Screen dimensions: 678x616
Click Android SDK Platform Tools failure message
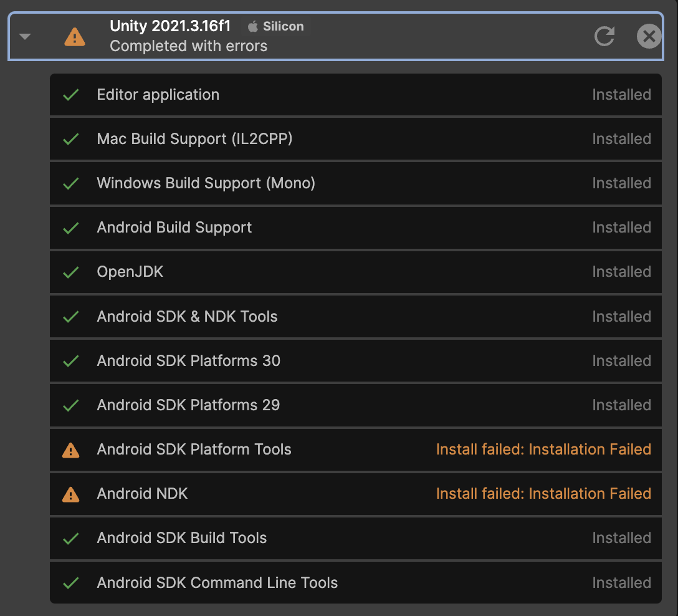pyautogui.click(x=543, y=450)
